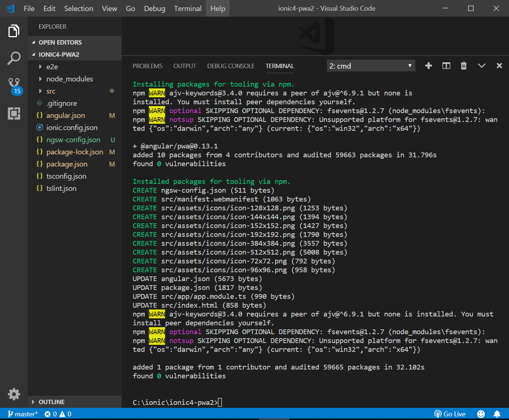Expand the node_modules folder
Screen dimensions: 509x420
pos(74,79)
